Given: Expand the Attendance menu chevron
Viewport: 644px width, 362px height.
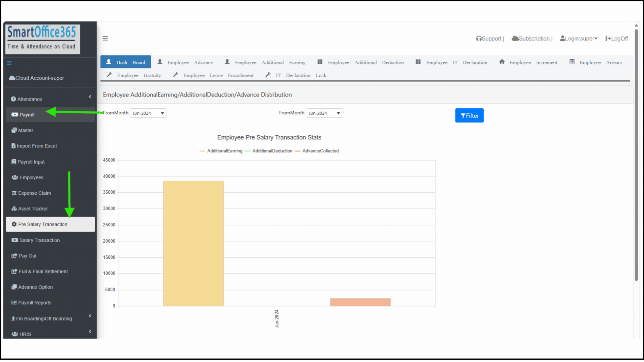Looking at the screenshot, I should pos(90,97).
